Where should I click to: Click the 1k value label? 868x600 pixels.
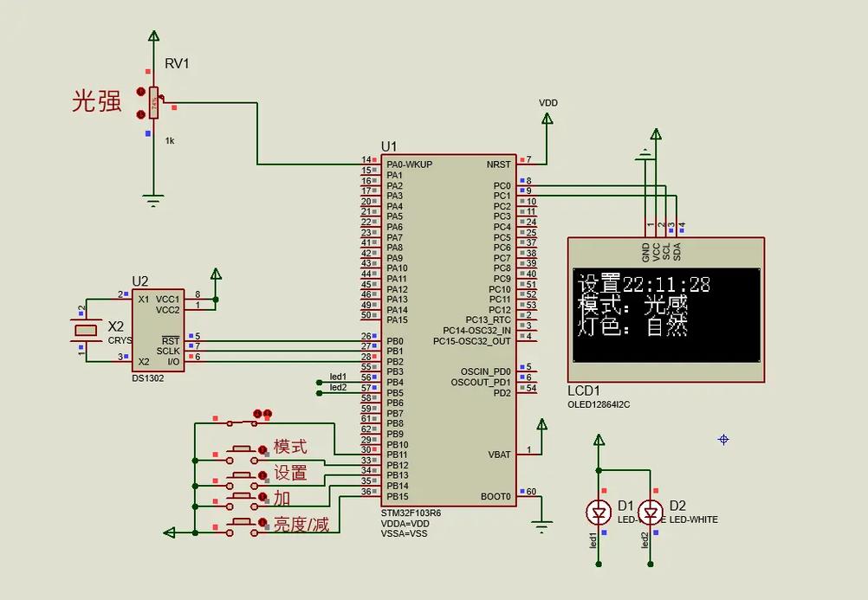[x=170, y=140]
